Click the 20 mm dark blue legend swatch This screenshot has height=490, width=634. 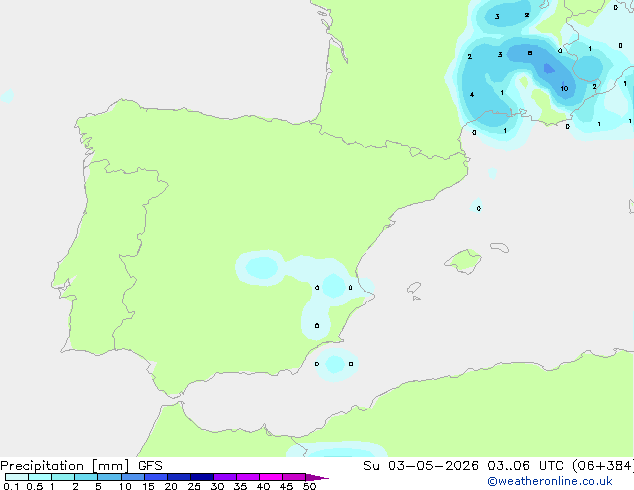179,477
